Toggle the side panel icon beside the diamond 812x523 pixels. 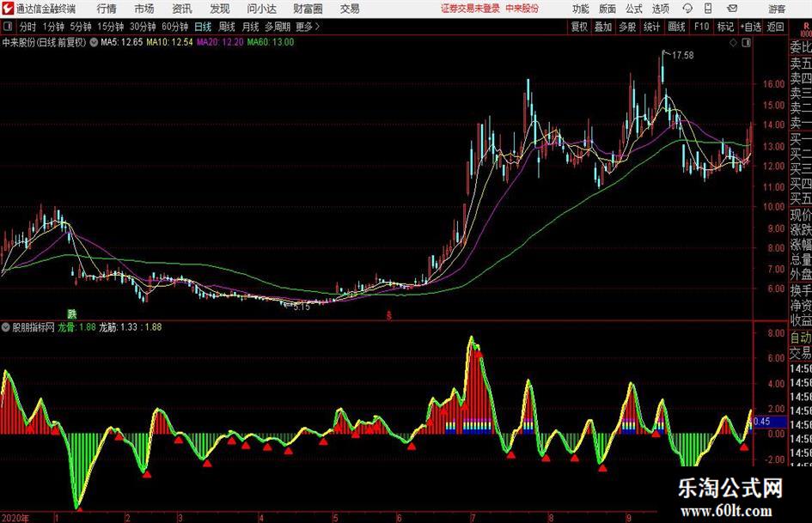[746, 43]
